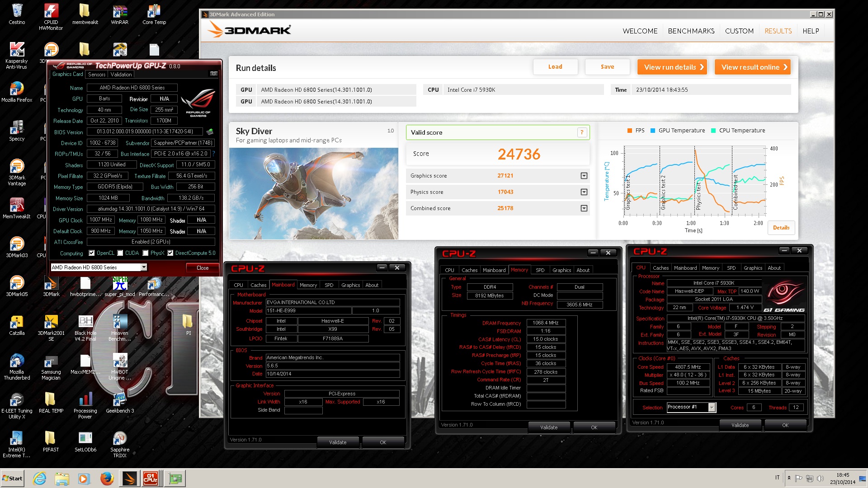Show the hidden system tray icons arrow
This screenshot has height=488, width=868.
pyautogui.click(x=789, y=478)
